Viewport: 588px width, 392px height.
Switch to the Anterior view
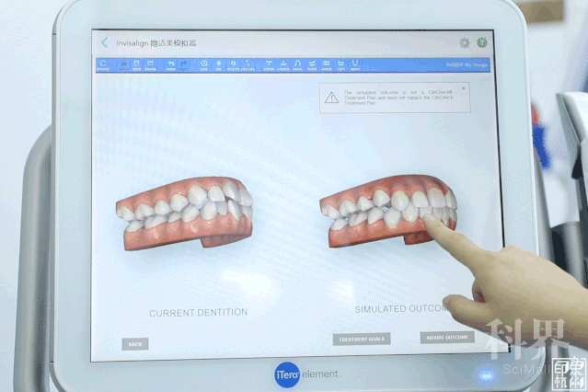click(327, 65)
